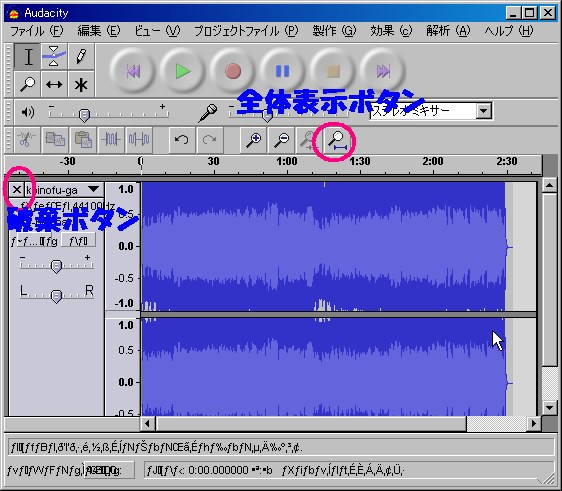Start playback with the green Play button
The image size is (562, 491).
183,71
